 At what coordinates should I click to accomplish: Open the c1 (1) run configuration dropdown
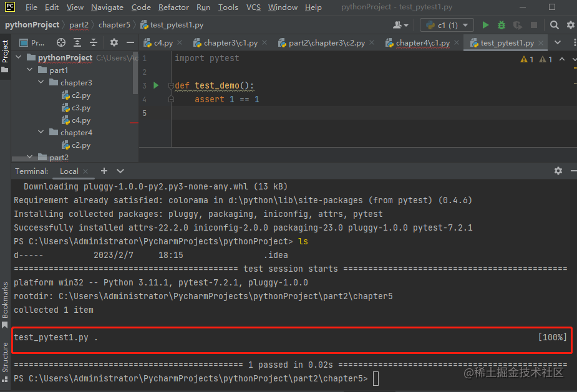coord(447,25)
